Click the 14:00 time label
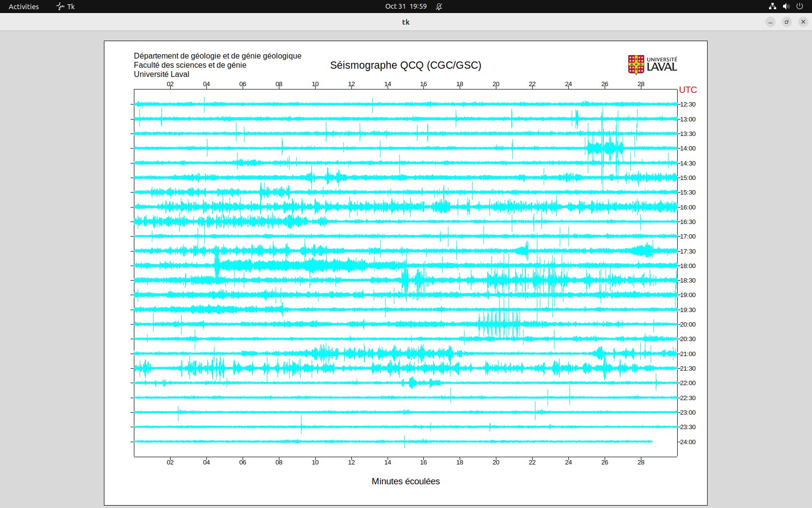 pos(688,149)
